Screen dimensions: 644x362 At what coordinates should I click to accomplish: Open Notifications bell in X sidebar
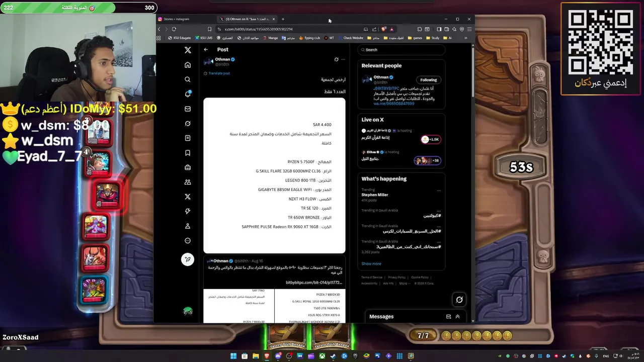coord(188,94)
